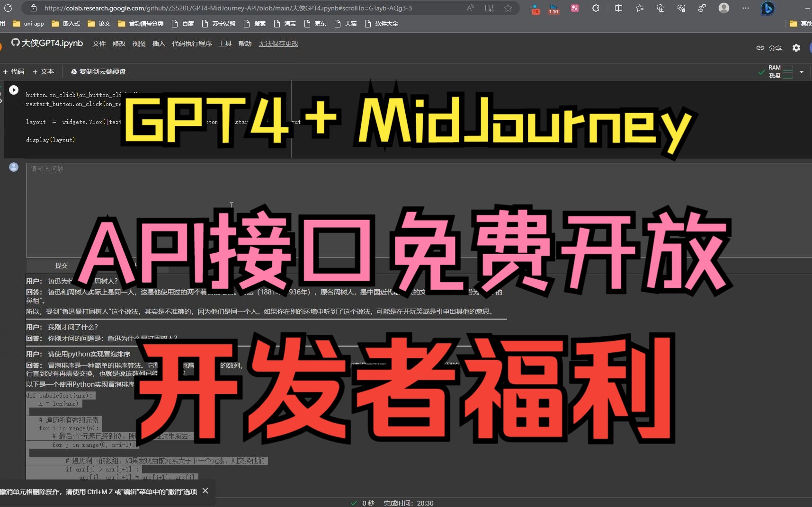Click the 无法保存更改 link
The image size is (812, 507).
(278, 43)
